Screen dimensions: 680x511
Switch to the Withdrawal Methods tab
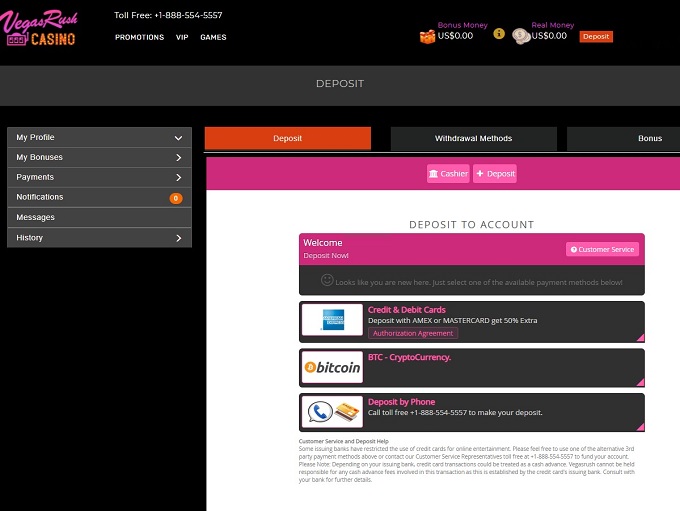(x=473, y=139)
